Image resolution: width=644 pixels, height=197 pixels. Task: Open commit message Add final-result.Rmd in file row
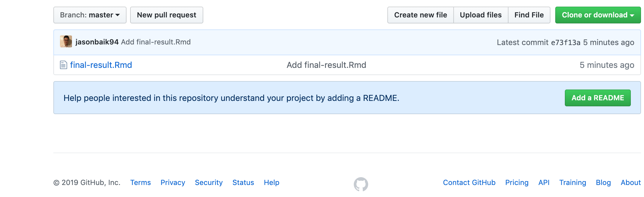[x=326, y=65]
